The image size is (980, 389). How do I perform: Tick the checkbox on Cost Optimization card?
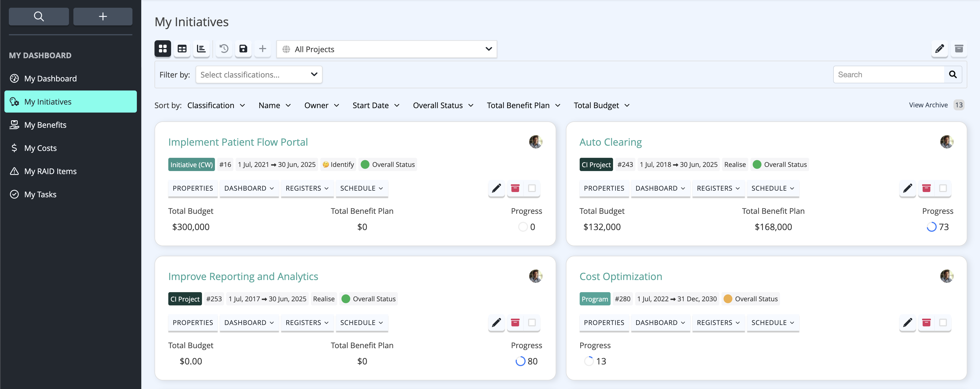(x=943, y=323)
